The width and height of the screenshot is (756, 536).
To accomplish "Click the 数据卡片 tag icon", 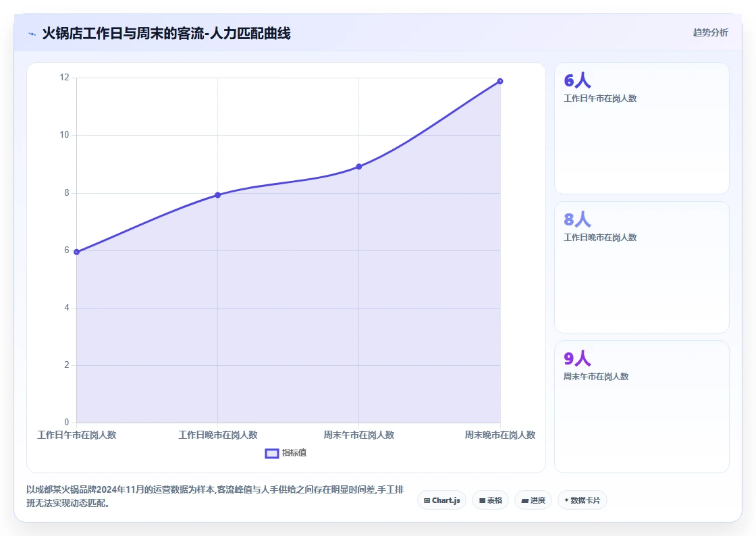I will [566, 500].
